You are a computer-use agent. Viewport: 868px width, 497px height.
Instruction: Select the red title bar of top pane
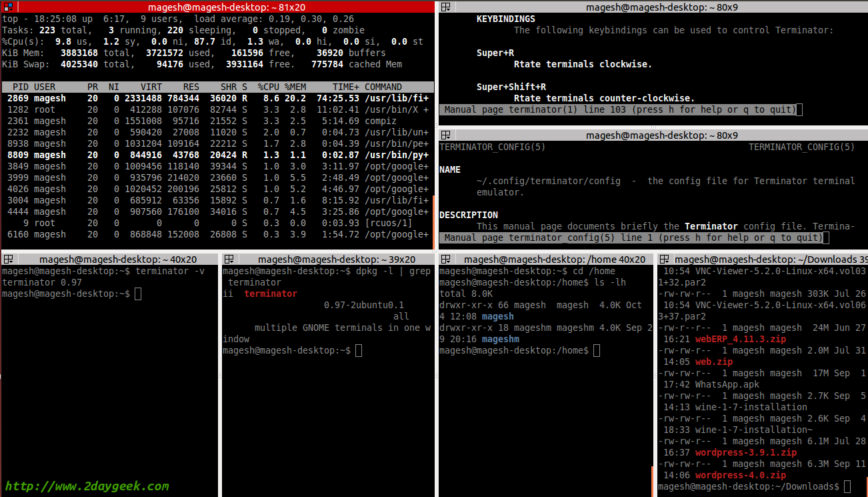coord(220,7)
